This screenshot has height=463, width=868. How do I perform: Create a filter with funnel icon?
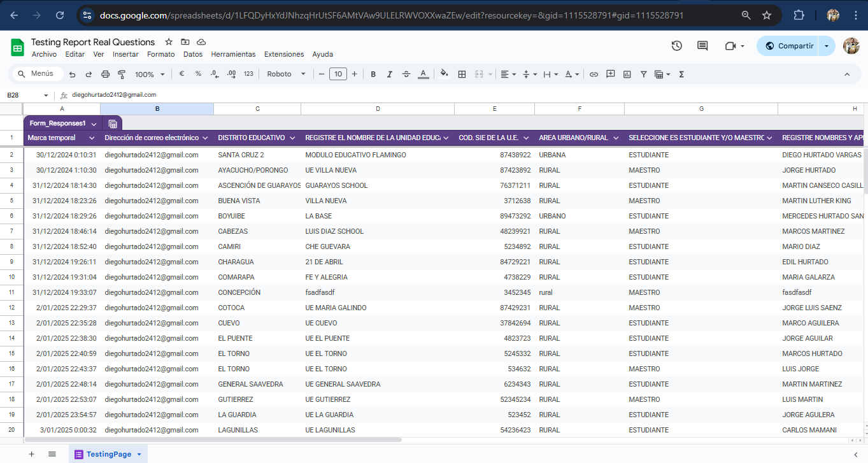[644, 75]
